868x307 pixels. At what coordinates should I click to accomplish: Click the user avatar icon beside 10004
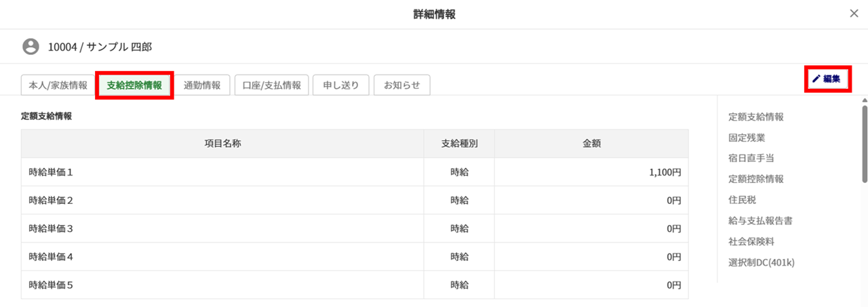tap(31, 47)
